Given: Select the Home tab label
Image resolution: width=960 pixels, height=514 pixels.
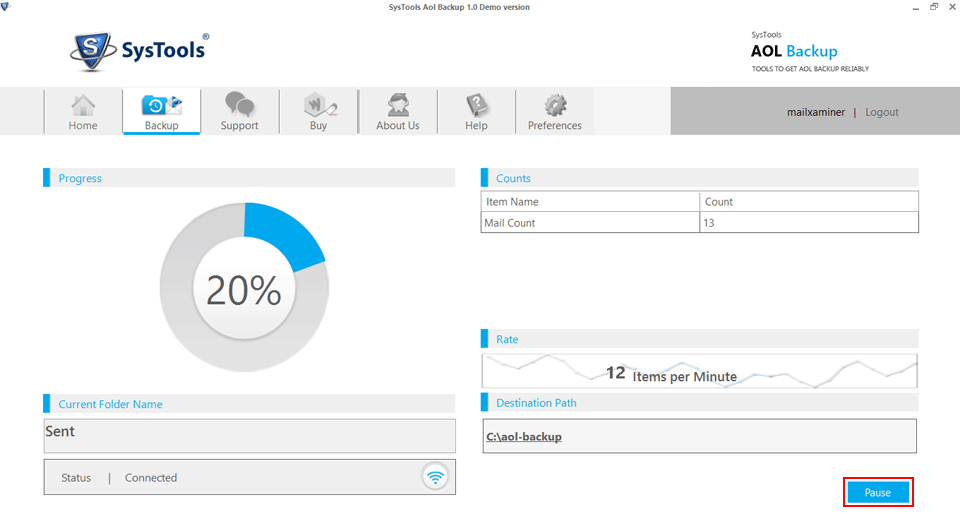Looking at the screenshot, I should (x=83, y=125).
